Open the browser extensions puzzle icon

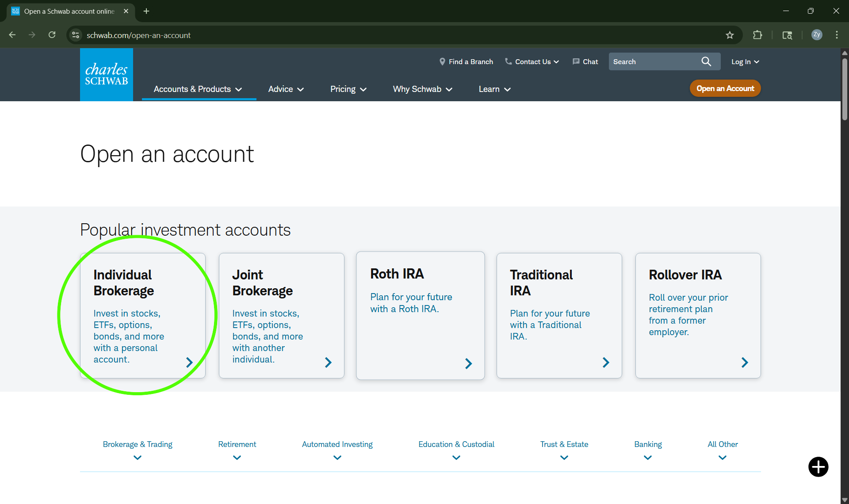pyautogui.click(x=757, y=35)
